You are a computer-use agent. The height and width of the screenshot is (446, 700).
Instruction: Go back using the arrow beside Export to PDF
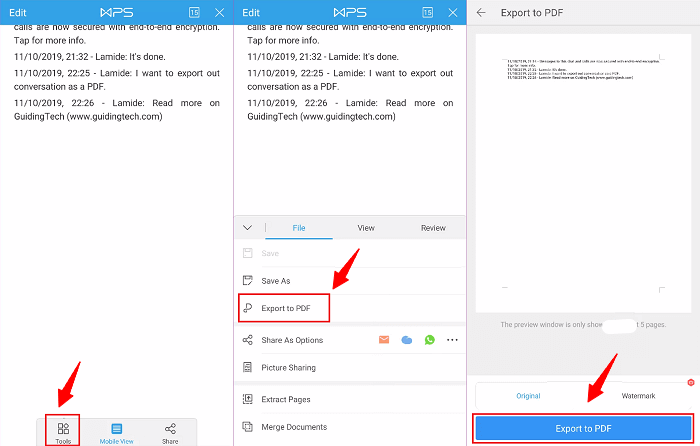point(482,12)
